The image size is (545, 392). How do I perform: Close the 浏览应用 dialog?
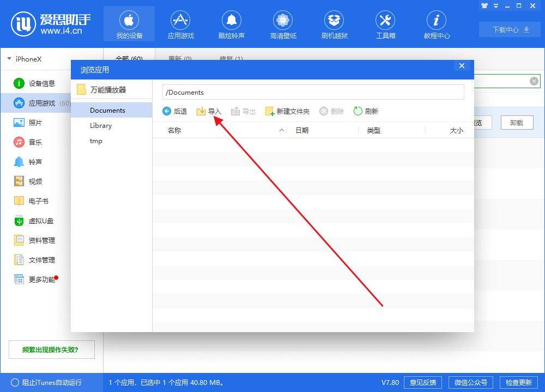tap(462, 66)
